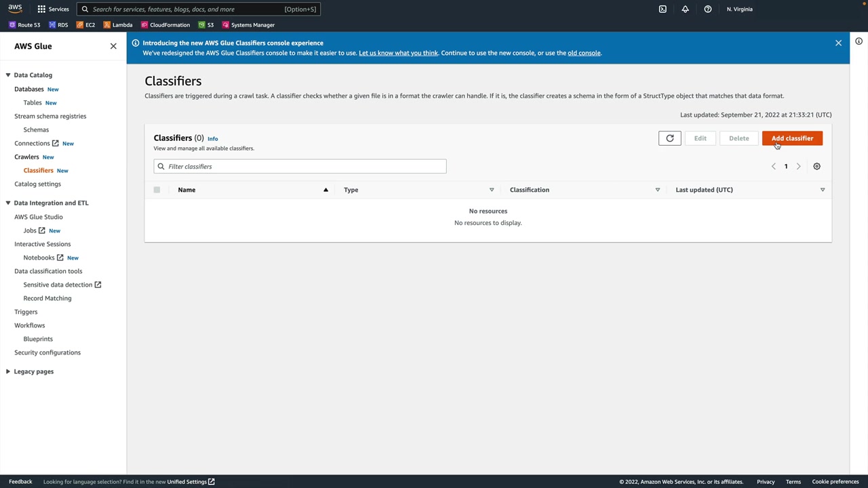Click the AWS logo home icon
The width and height of the screenshot is (868, 488).
pyautogui.click(x=15, y=9)
